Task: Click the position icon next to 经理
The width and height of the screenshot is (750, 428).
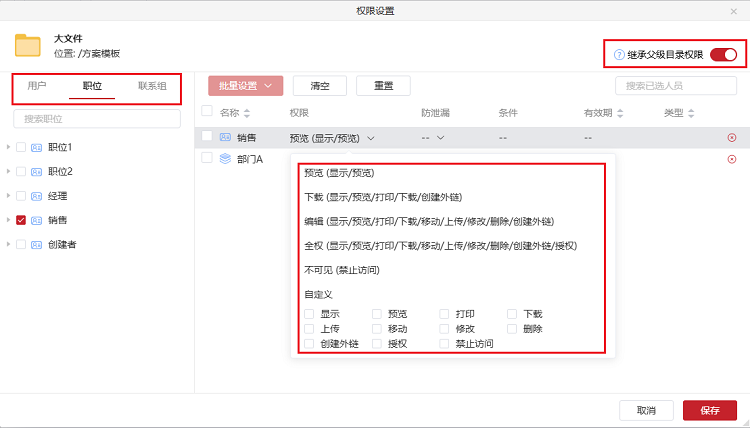Action: pos(36,196)
